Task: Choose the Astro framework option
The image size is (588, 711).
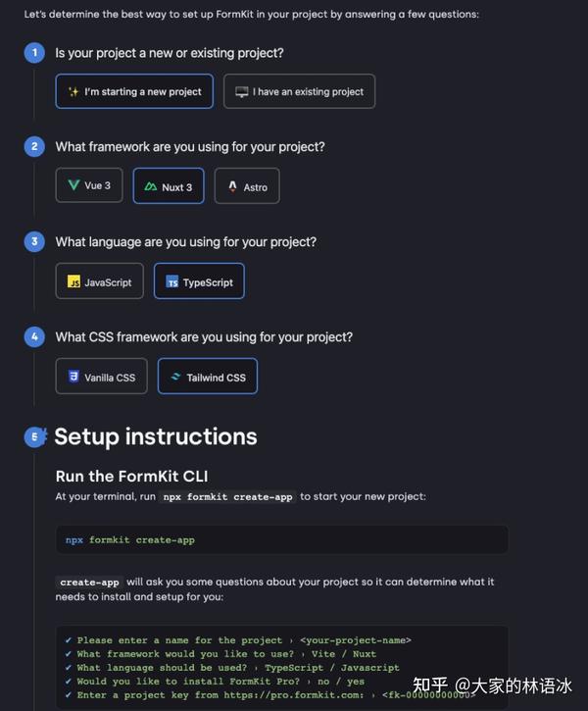Action: 247,186
